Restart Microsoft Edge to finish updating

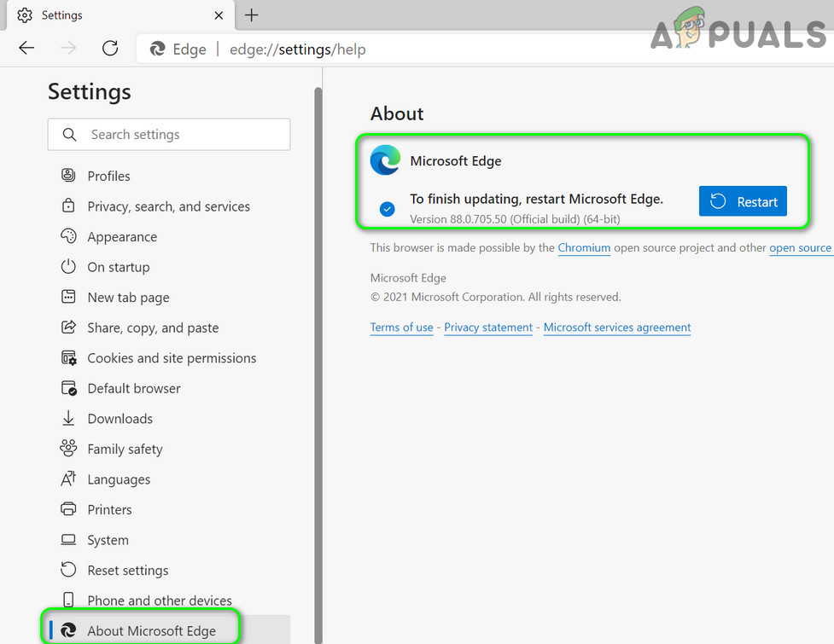(x=743, y=201)
